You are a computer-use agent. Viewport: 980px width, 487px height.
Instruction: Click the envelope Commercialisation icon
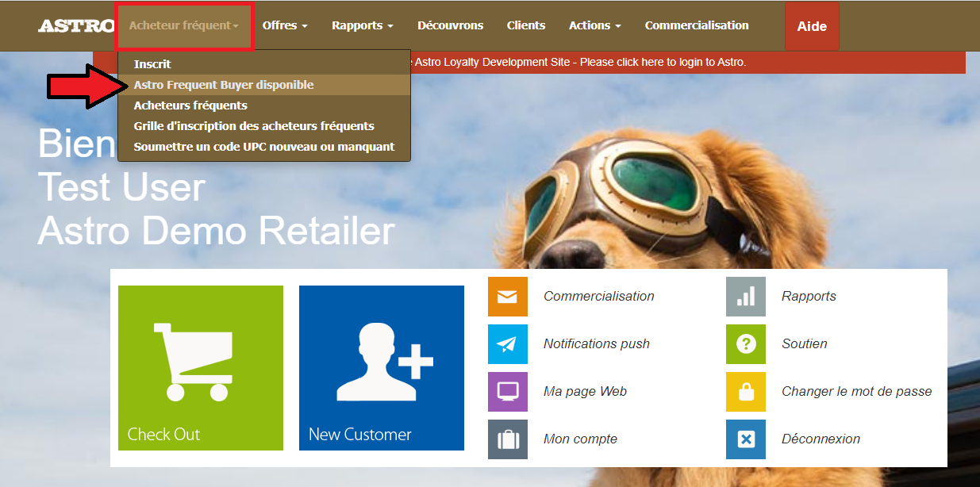click(507, 297)
